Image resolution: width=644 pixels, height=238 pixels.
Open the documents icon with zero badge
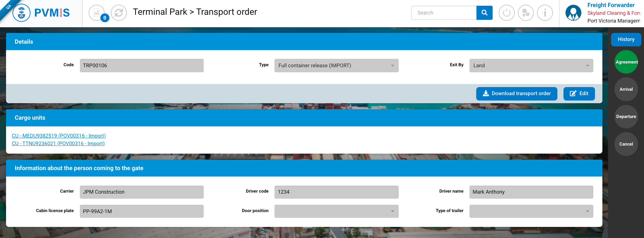pos(97,13)
